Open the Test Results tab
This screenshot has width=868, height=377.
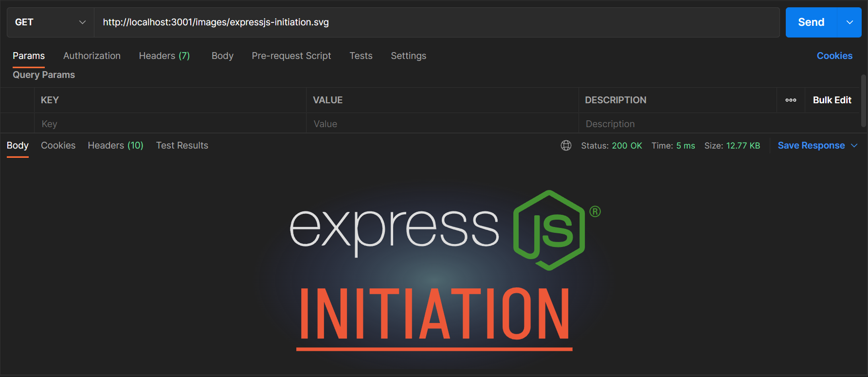point(182,146)
